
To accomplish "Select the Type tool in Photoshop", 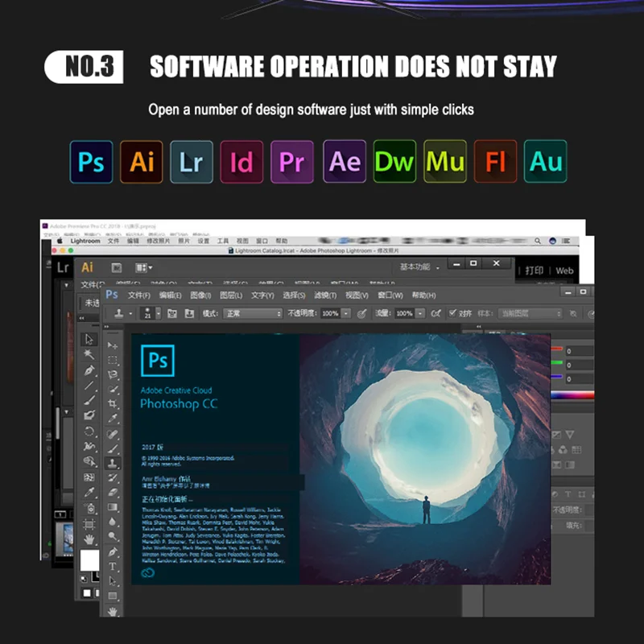I will tap(113, 567).
